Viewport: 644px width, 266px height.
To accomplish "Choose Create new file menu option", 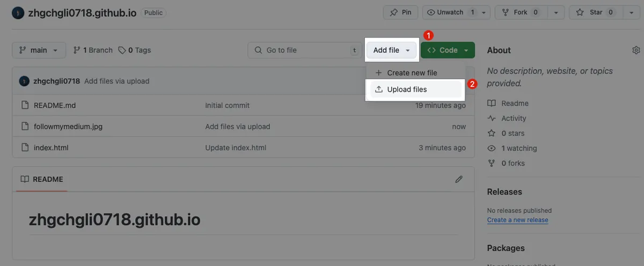I will click(412, 73).
